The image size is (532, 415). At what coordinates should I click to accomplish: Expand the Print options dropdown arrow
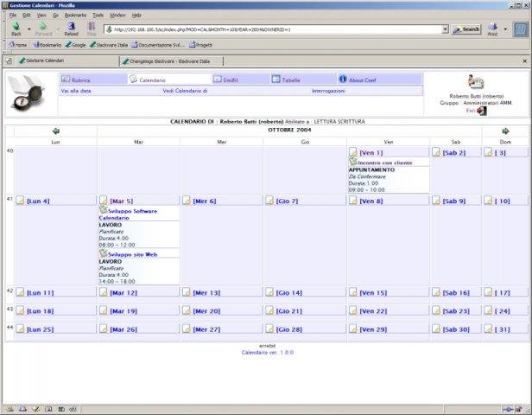[505, 29]
